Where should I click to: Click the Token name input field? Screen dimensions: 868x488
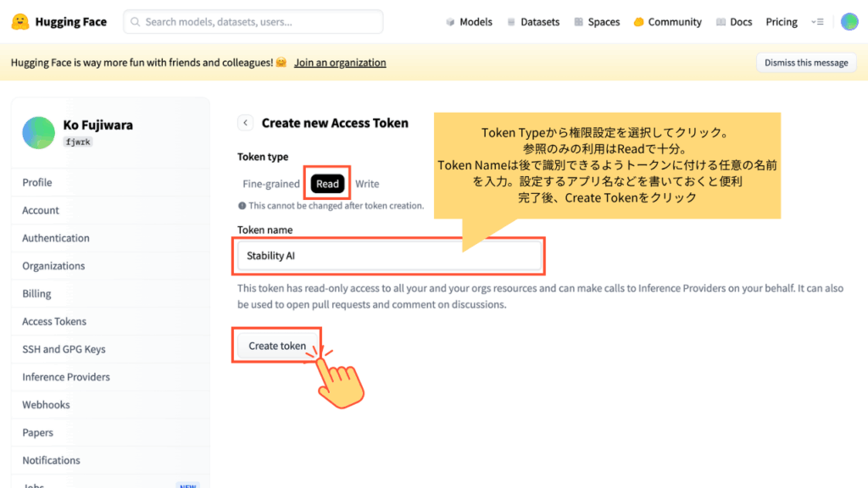389,256
